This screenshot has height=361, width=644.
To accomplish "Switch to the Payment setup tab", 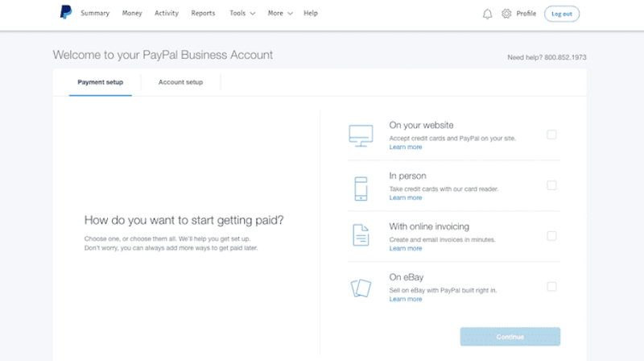I will click(100, 82).
